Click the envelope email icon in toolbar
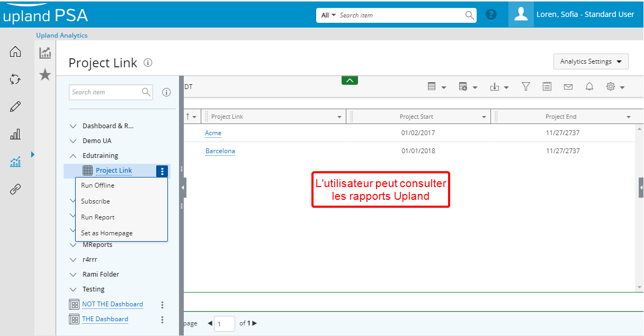The height and width of the screenshot is (336, 644). 568,87
